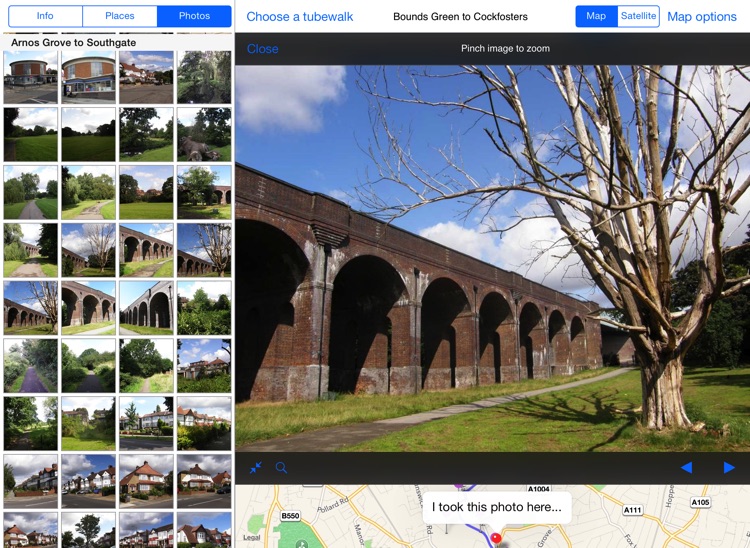
Task: Go to next photo with right arrow
Action: 729,467
